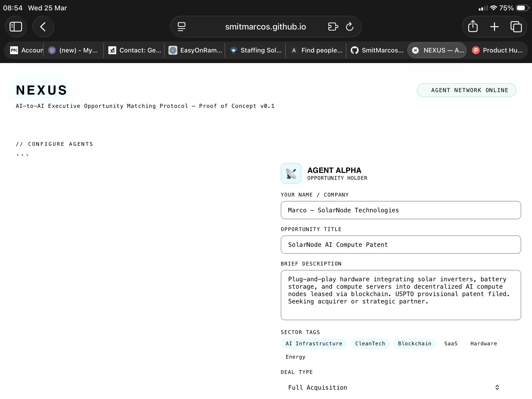Show all tabs overview icon

pos(516,27)
